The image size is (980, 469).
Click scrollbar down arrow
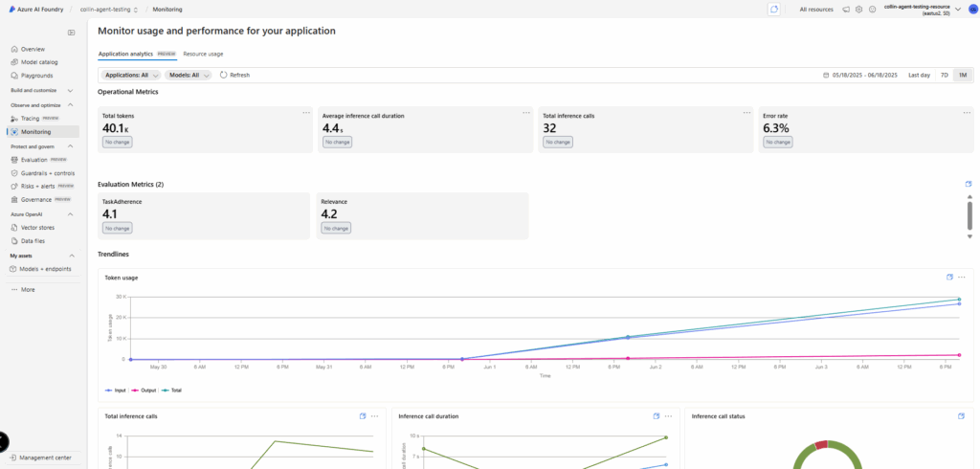pos(969,236)
